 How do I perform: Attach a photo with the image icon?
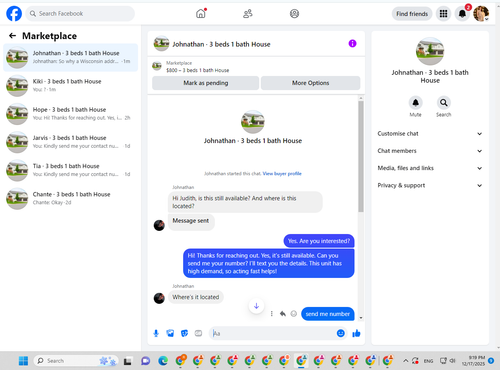tap(170, 333)
